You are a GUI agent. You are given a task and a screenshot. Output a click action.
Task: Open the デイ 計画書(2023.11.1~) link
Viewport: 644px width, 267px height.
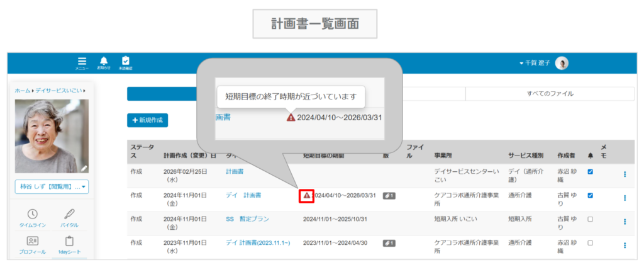[x=257, y=243]
